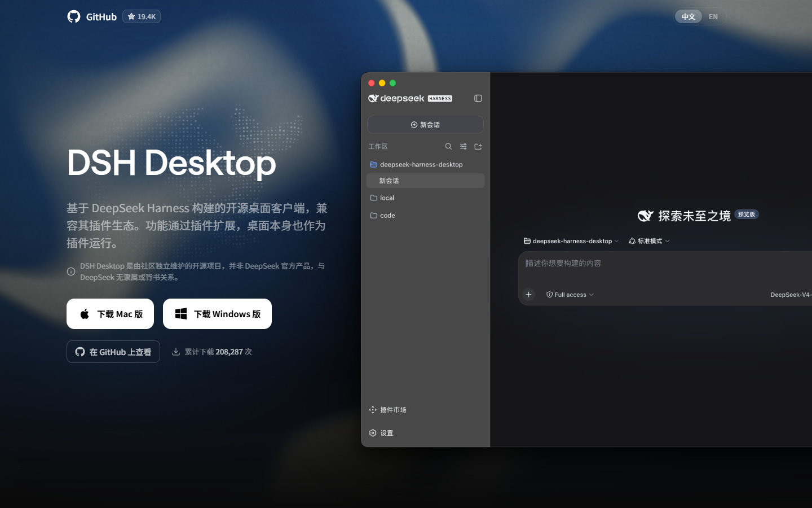Click the info icon beside the disclaimer

click(x=71, y=271)
